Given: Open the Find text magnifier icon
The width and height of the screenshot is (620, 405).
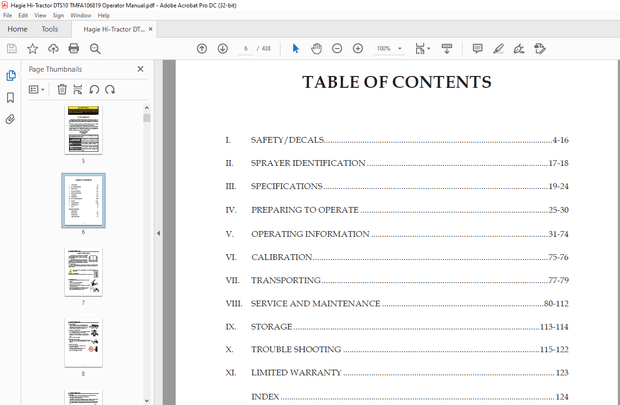Looking at the screenshot, I should coord(95,49).
